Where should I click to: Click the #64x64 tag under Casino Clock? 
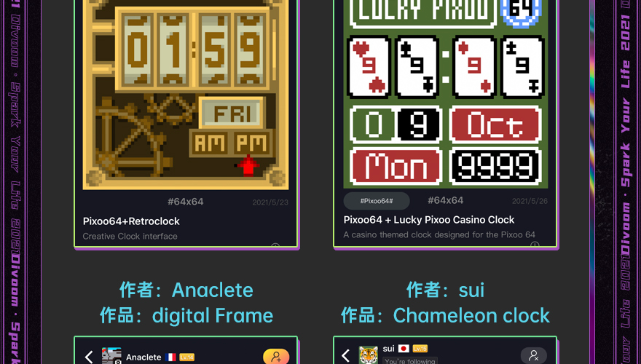[x=446, y=200]
